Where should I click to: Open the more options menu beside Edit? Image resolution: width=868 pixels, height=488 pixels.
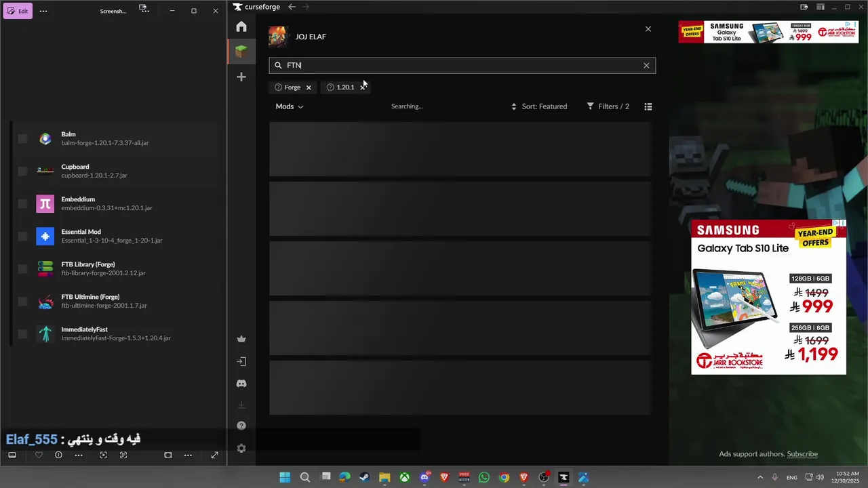tap(43, 11)
